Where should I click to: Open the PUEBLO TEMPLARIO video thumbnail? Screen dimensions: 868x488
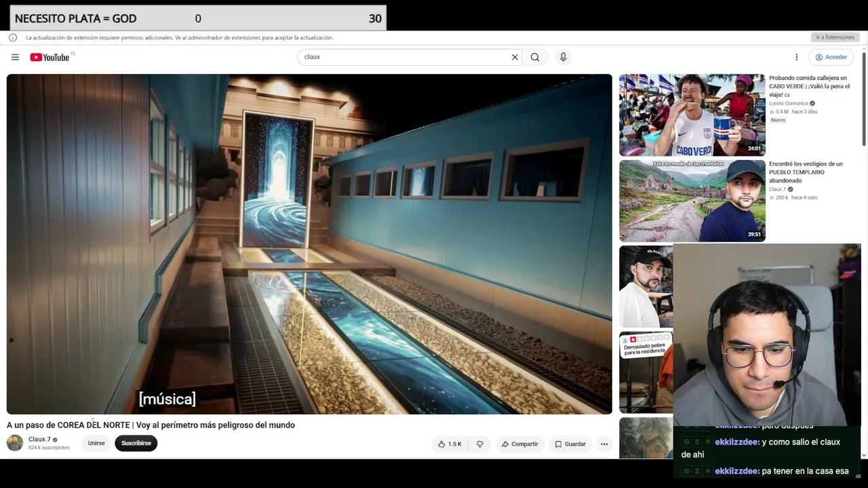point(692,201)
